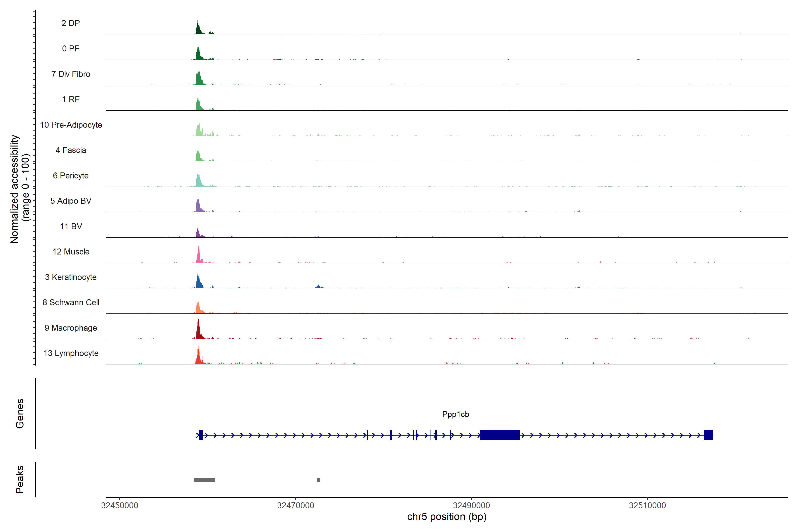Click the 32490000 axis tick label
The width and height of the screenshot is (798, 532).
(x=471, y=506)
